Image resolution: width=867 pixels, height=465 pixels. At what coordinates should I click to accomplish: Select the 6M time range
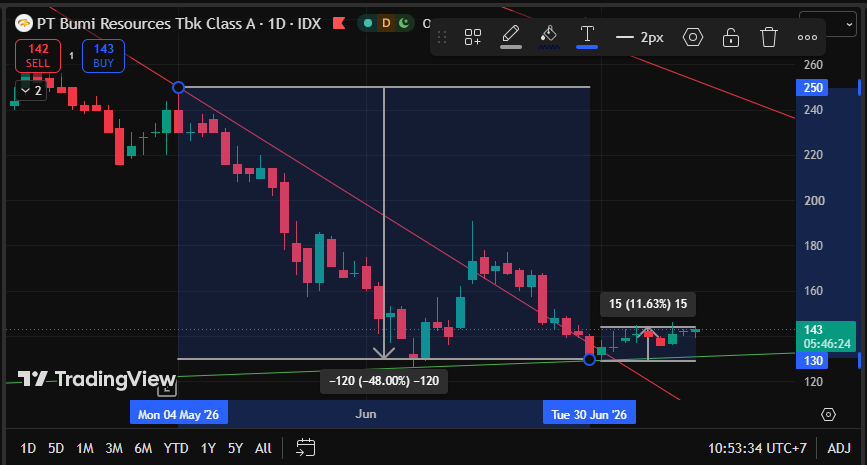point(143,448)
